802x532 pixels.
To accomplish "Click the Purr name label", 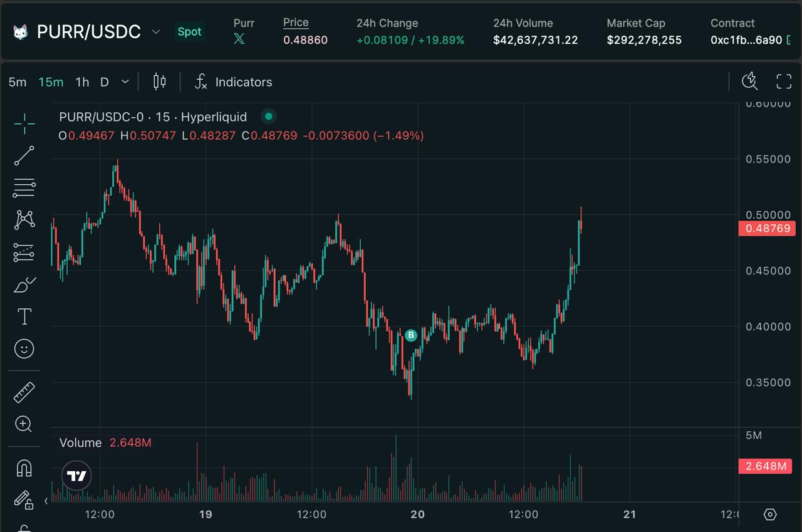I will (244, 23).
